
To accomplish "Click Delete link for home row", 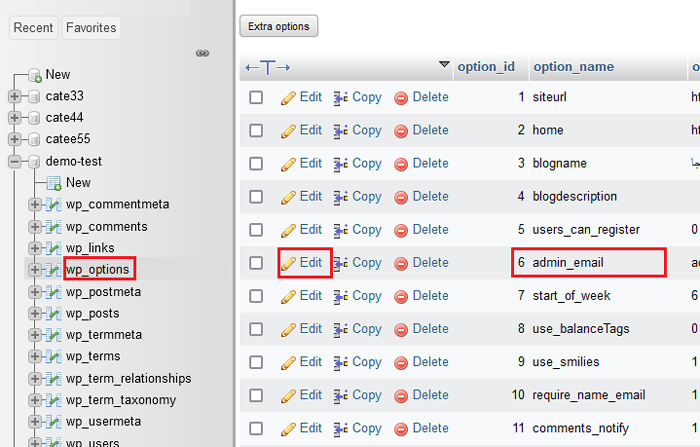I will pyautogui.click(x=430, y=130).
